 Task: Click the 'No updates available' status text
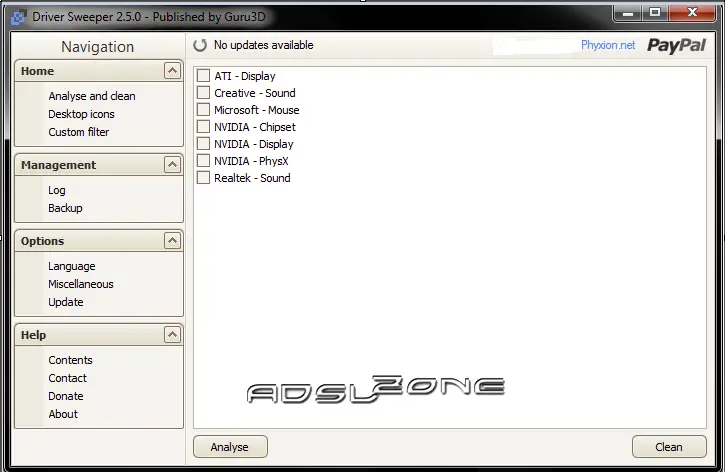pos(264,45)
